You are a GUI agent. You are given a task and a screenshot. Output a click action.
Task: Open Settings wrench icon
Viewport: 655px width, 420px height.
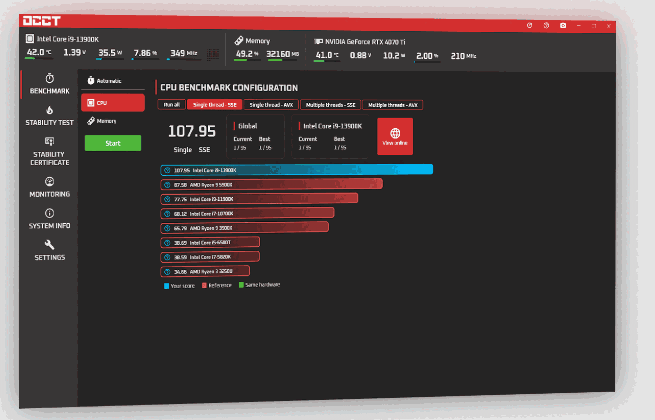(x=49, y=244)
